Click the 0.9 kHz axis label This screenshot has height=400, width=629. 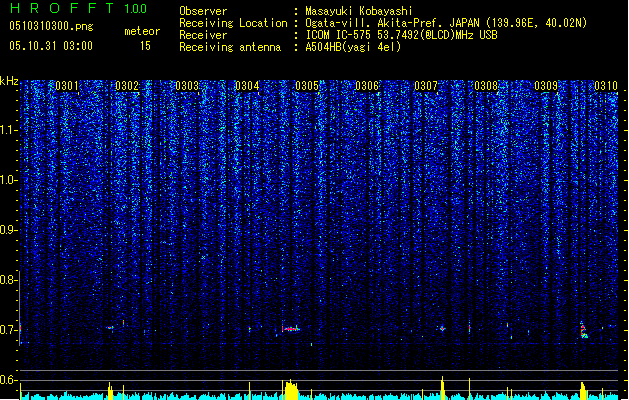(9, 230)
